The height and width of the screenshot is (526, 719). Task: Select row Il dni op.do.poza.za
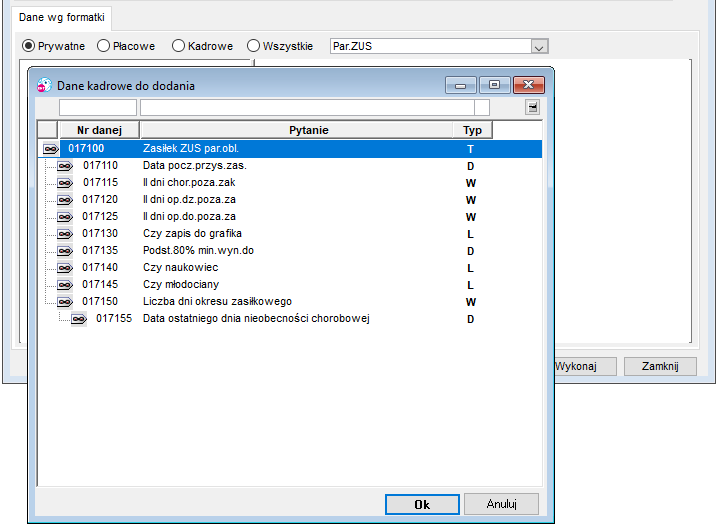click(290, 217)
